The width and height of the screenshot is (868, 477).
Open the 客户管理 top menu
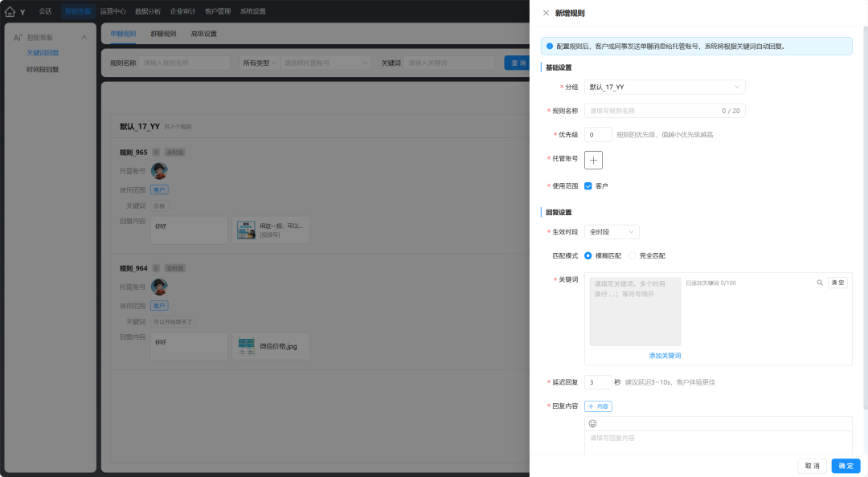coord(218,11)
